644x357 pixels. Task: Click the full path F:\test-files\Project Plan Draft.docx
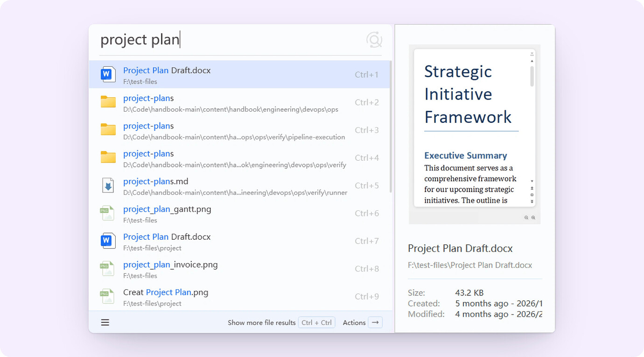click(x=470, y=265)
